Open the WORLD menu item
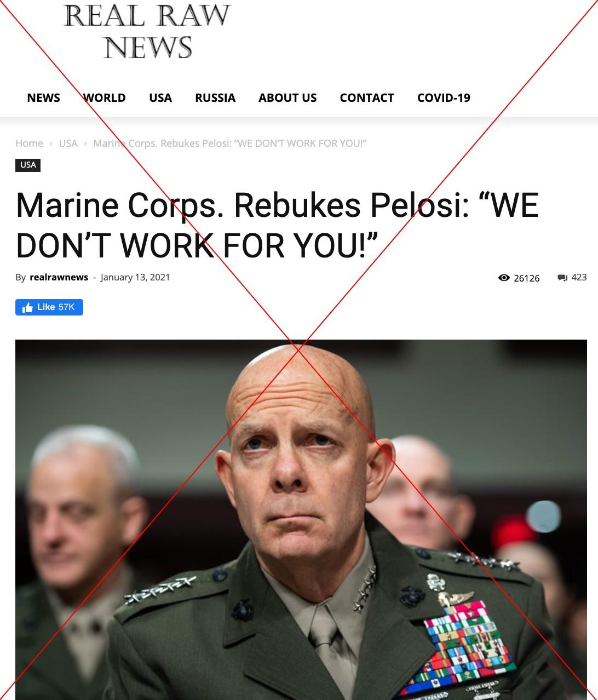The image size is (598, 700). (x=104, y=98)
